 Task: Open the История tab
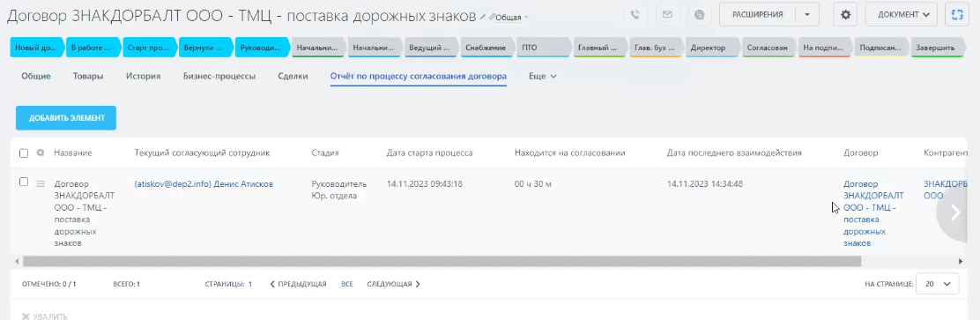click(x=143, y=76)
